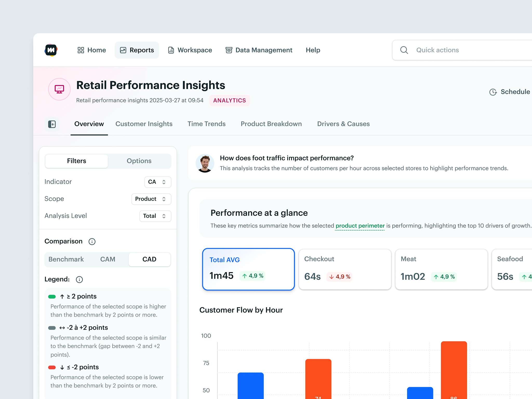Click the Schedule clock icon
The width and height of the screenshot is (532, 399).
[x=493, y=92]
